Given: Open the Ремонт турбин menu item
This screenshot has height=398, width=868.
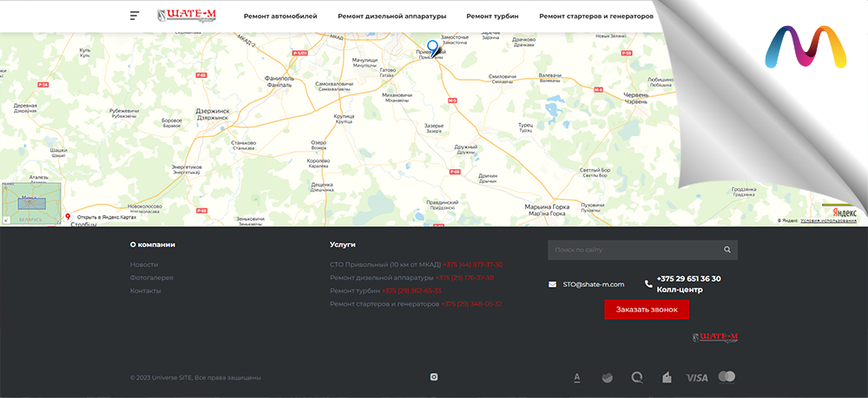Looking at the screenshot, I should pos(493,16).
